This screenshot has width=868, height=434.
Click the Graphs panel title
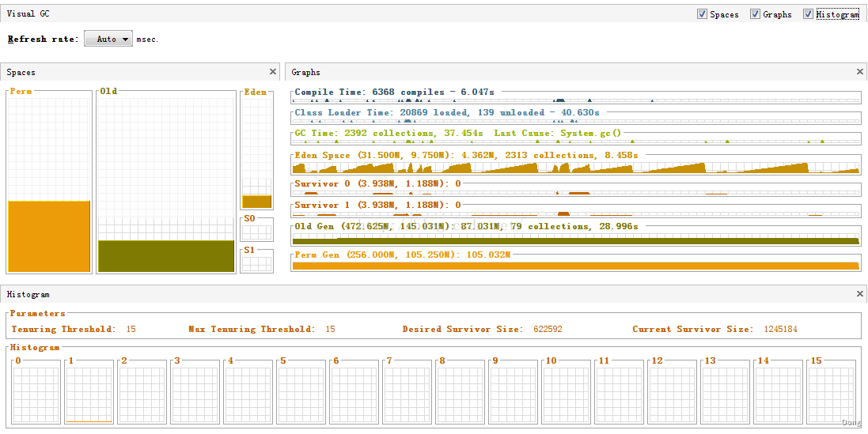305,73
